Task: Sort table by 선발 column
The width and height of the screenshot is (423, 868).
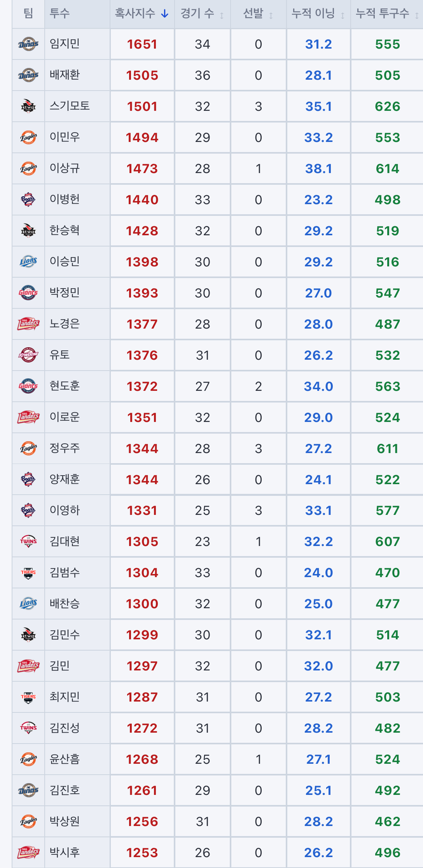Action: click(x=258, y=14)
